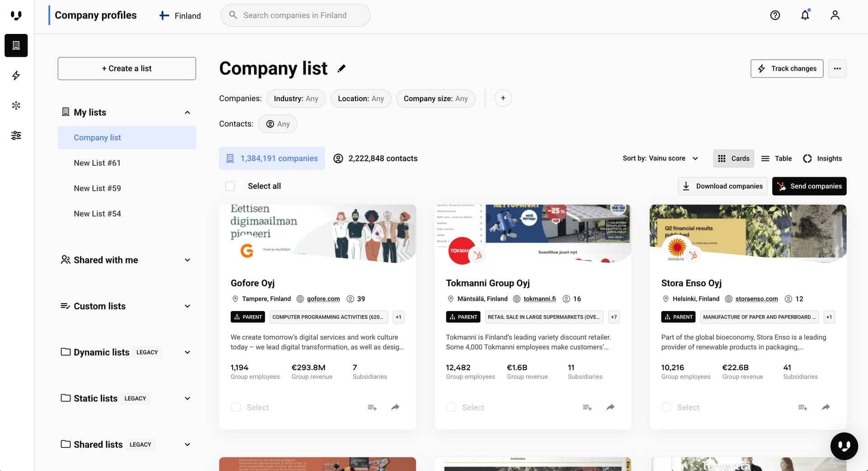Show the 1,384,191 companies tab
This screenshot has width=868, height=471.
coord(272,158)
